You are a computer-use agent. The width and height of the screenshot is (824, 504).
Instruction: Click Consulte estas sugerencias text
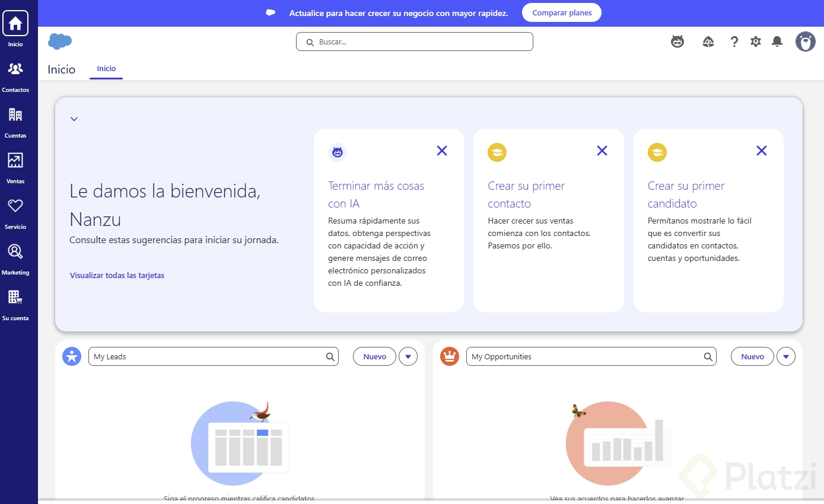point(174,240)
